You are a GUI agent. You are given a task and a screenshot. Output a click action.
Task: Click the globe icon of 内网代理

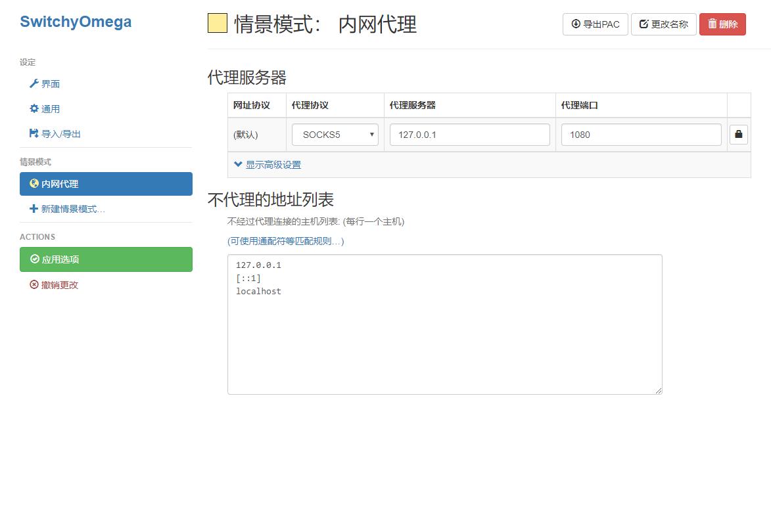(34, 183)
